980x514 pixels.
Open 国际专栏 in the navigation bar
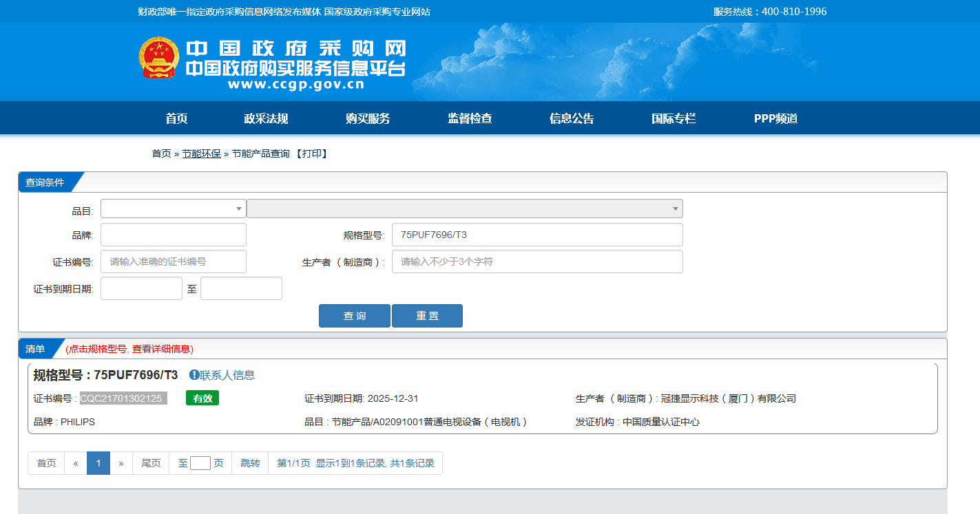pyautogui.click(x=674, y=118)
